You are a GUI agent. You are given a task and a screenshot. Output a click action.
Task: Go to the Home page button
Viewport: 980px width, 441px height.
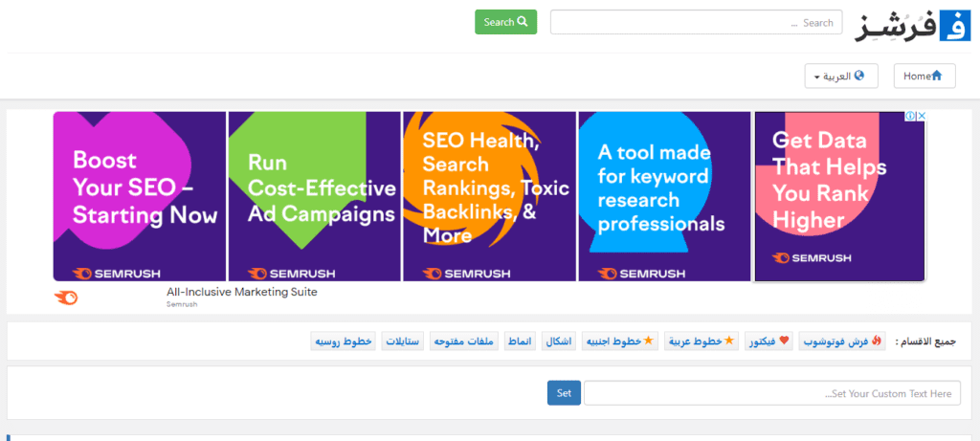tap(924, 77)
